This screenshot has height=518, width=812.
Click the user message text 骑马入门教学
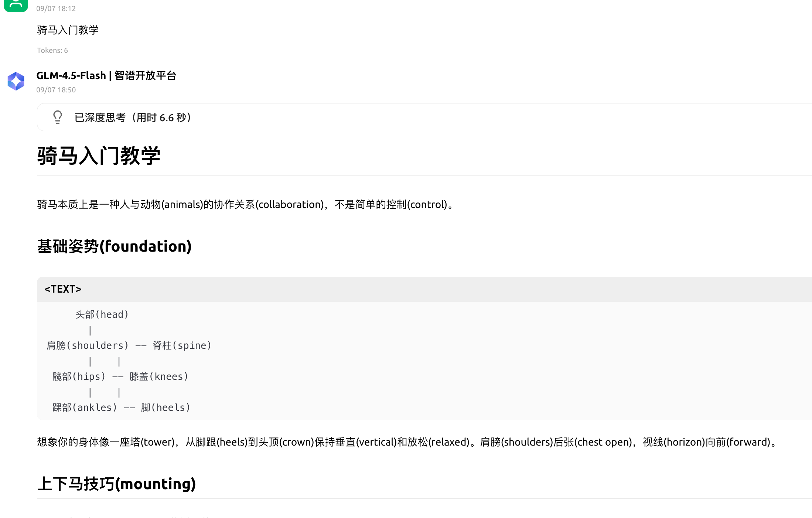pyautogui.click(x=68, y=30)
